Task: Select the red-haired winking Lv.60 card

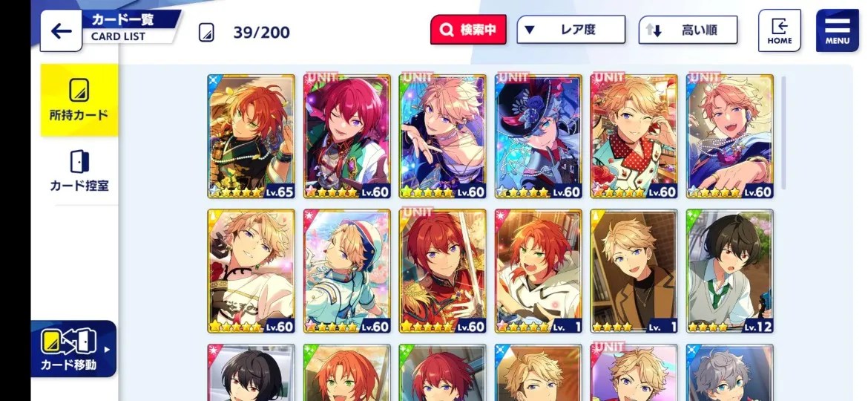Action: 347,136
